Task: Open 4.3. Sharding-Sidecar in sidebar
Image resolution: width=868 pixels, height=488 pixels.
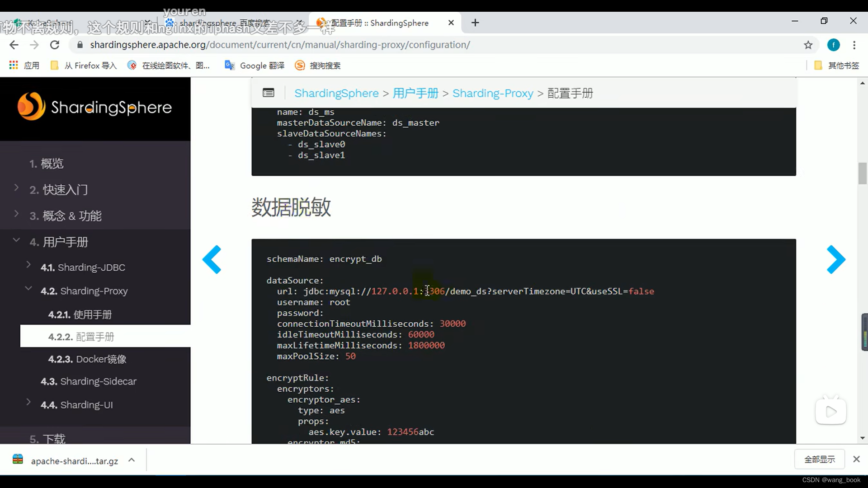Action: tap(89, 381)
